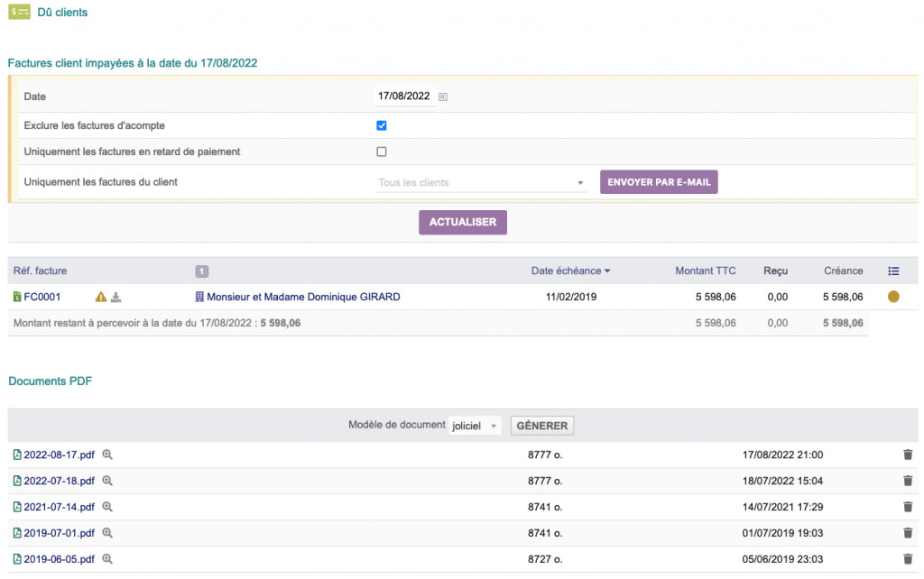The height and width of the screenshot is (579, 924).
Task: Click the download icon next to FC0001
Action: 116,298
